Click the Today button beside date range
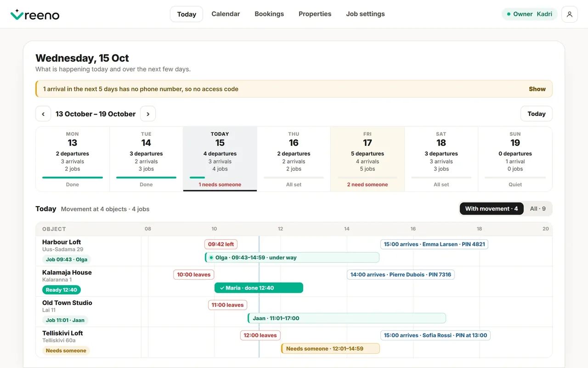Image resolution: width=588 pixels, height=368 pixels. [x=537, y=114]
